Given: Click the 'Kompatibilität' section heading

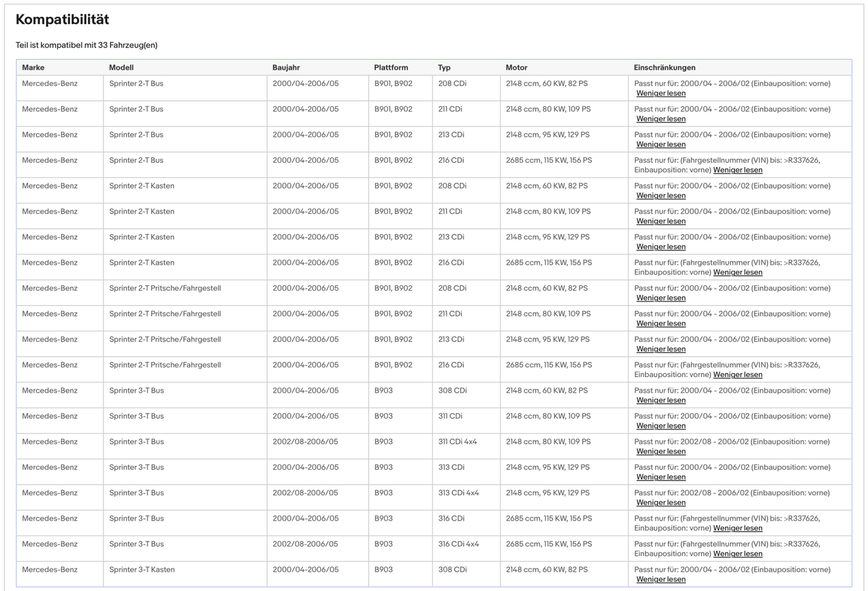Looking at the screenshot, I should pyautogui.click(x=62, y=20).
